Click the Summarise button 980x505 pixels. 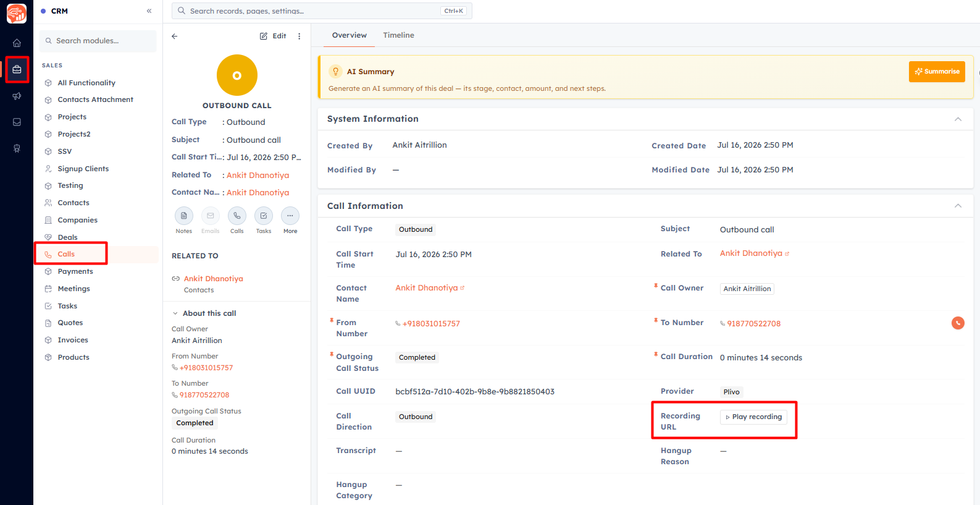pyautogui.click(x=937, y=72)
